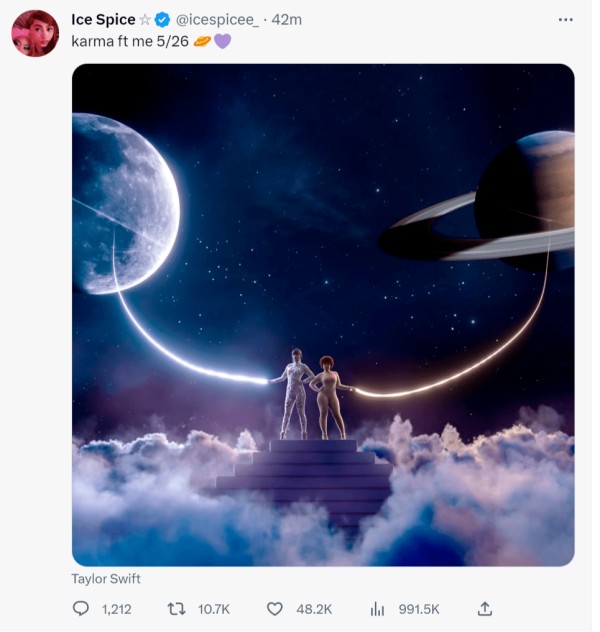Share the tweet via upload arrow icon

(x=485, y=608)
